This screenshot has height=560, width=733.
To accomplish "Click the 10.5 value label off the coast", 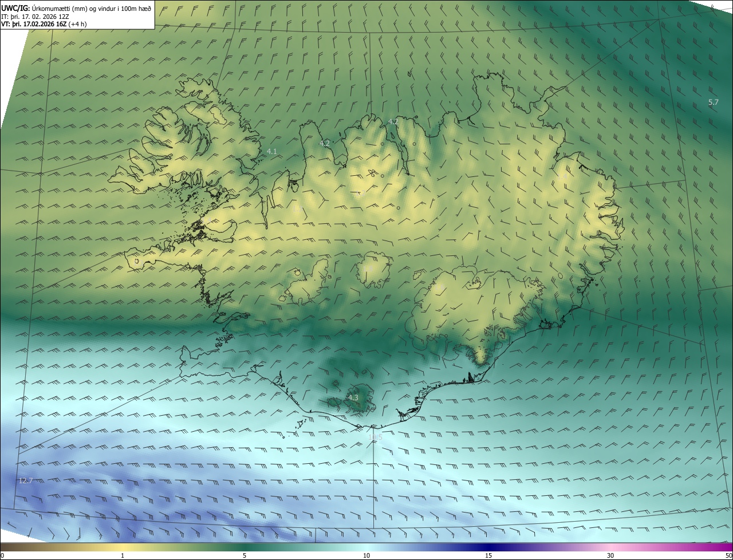I will (x=375, y=437).
